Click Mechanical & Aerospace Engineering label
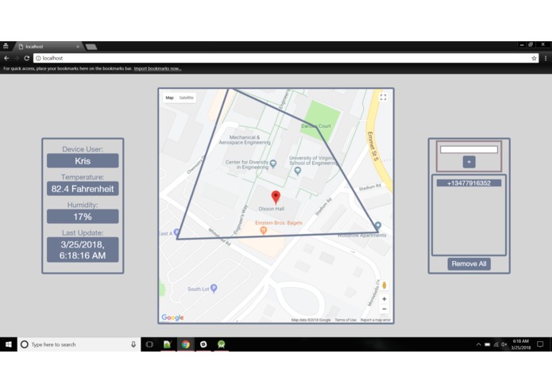The height and width of the screenshot is (392, 552). 245,140
